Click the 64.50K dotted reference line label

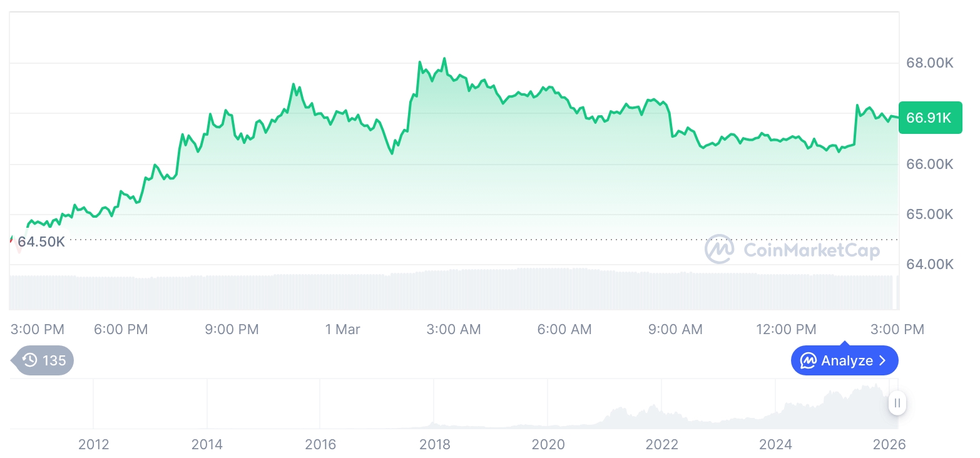click(x=40, y=241)
